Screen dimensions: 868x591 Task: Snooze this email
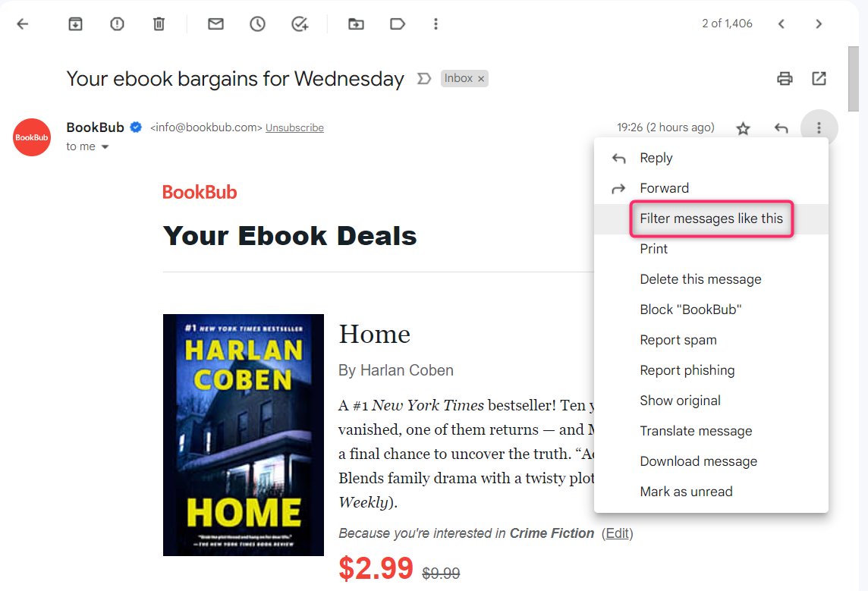[x=257, y=24]
